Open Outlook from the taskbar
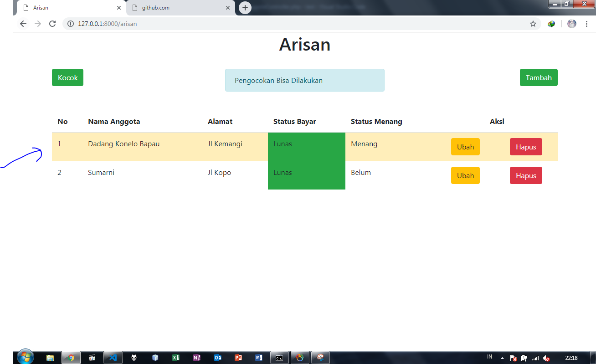This screenshot has height=364, width=596. [x=218, y=358]
